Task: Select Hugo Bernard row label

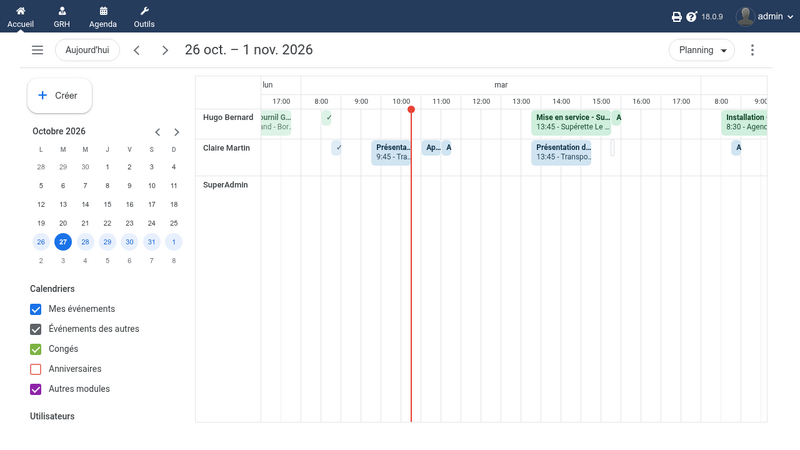Action: [228, 117]
